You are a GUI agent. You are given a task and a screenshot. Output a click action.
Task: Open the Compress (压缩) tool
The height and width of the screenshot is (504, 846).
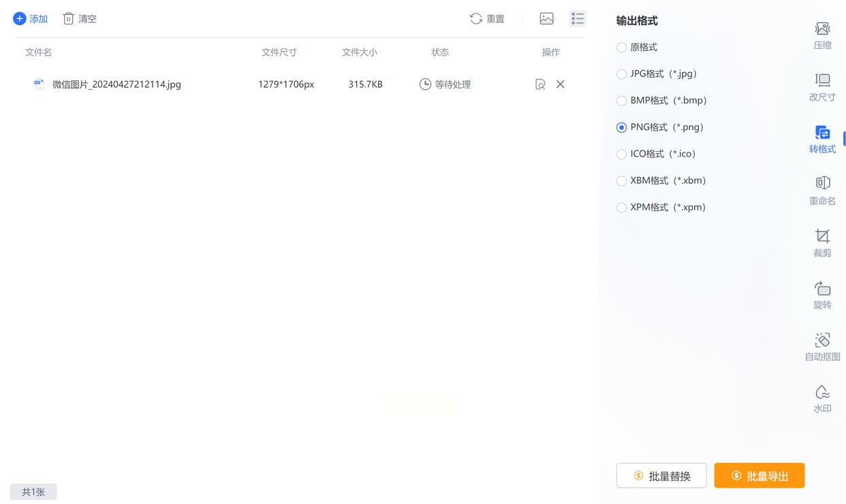tap(822, 35)
